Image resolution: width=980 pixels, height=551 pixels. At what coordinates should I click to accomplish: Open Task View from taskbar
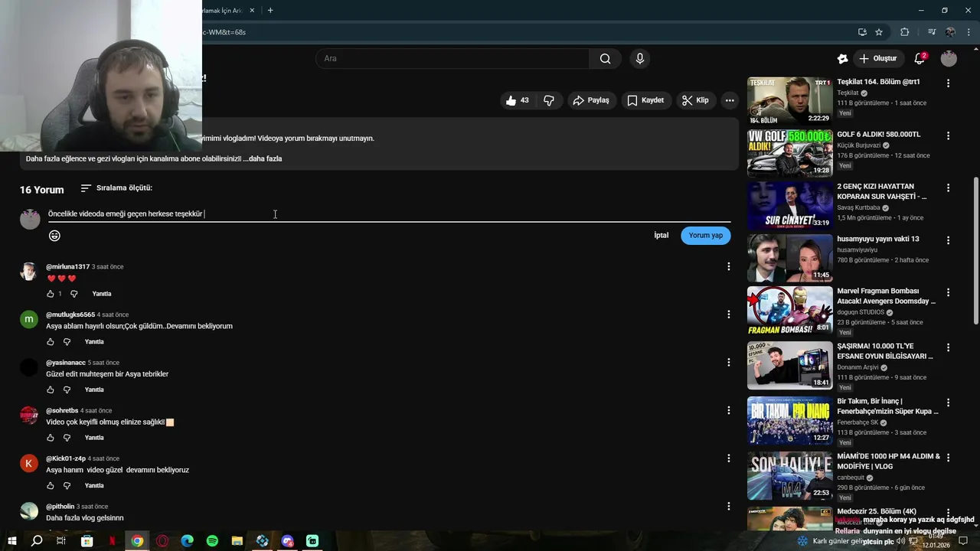tap(61, 541)
